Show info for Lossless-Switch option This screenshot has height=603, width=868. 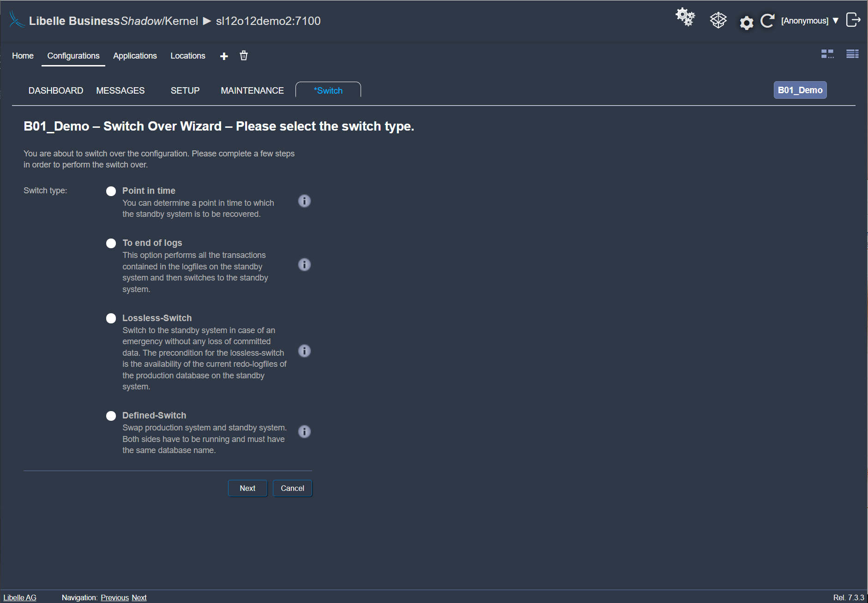[304, 351]
